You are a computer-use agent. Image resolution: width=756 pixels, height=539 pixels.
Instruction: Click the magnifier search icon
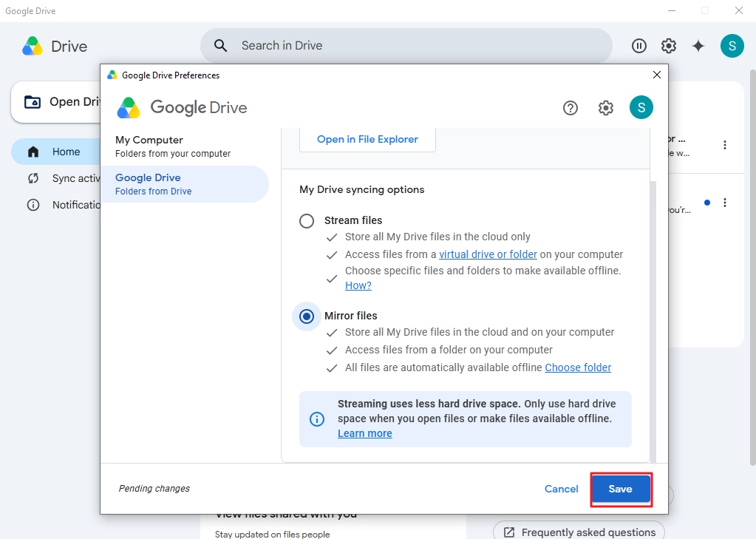pos(220,45)
